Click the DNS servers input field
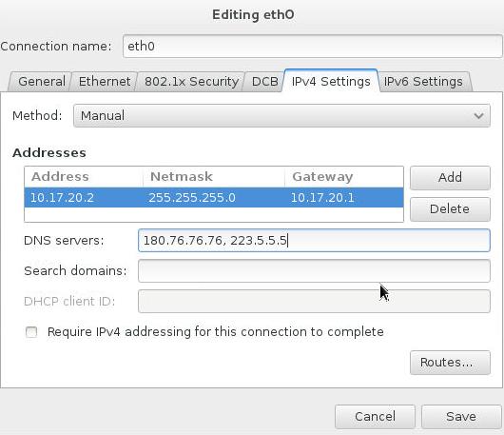Image resolution: width=504 pixels, height=435 pixels. pyautogui.click(x=314, y=240)
